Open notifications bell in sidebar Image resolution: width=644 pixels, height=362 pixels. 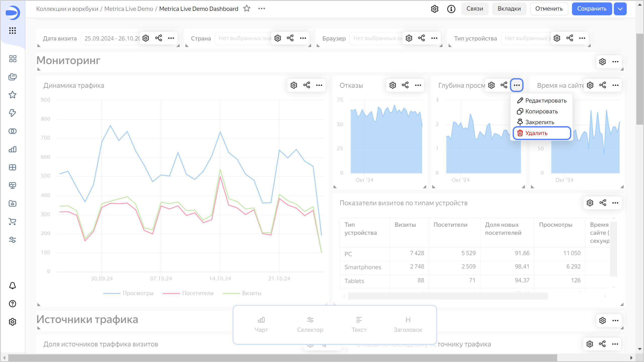tap(12, 286)
